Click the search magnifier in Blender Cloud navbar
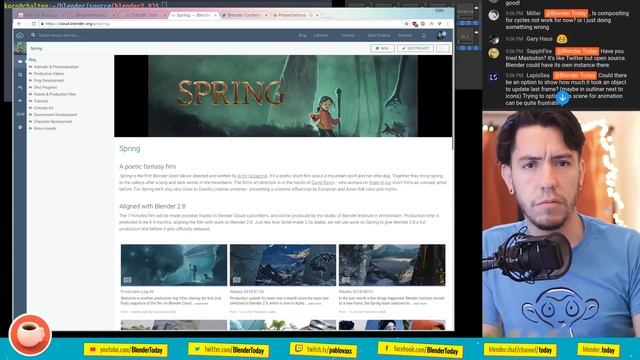The image size is (640, 360). pyautogui.click(x=33, y=36)
